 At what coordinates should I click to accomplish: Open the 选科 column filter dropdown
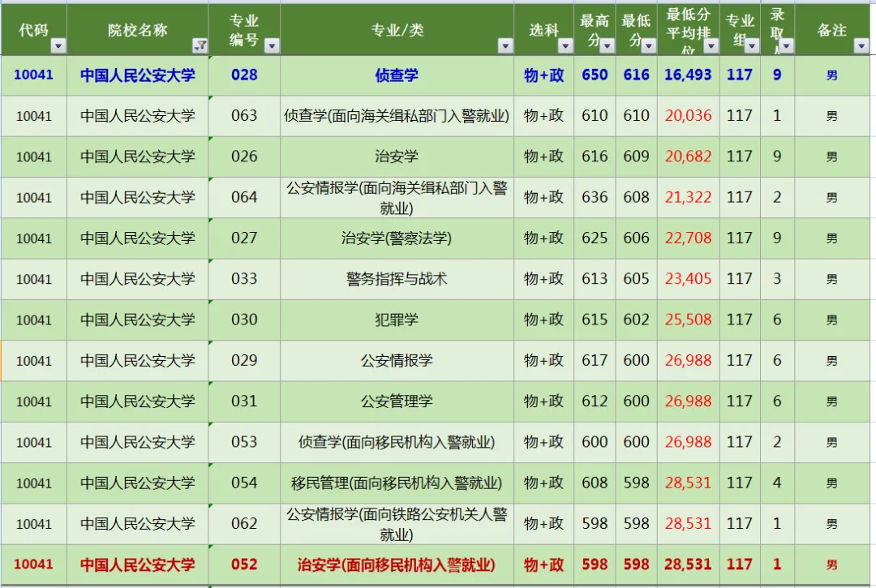[x=565, y=45]
